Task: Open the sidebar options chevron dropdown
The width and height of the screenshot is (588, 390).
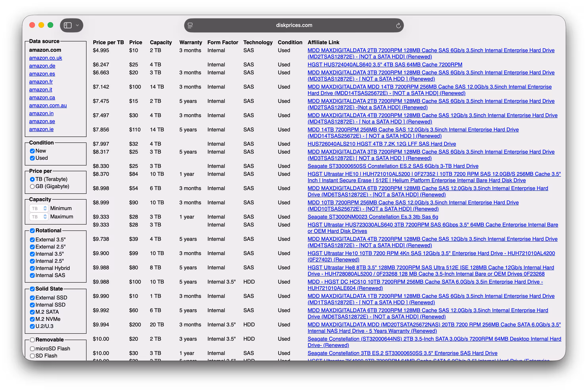Action: [x=77, y=25]
